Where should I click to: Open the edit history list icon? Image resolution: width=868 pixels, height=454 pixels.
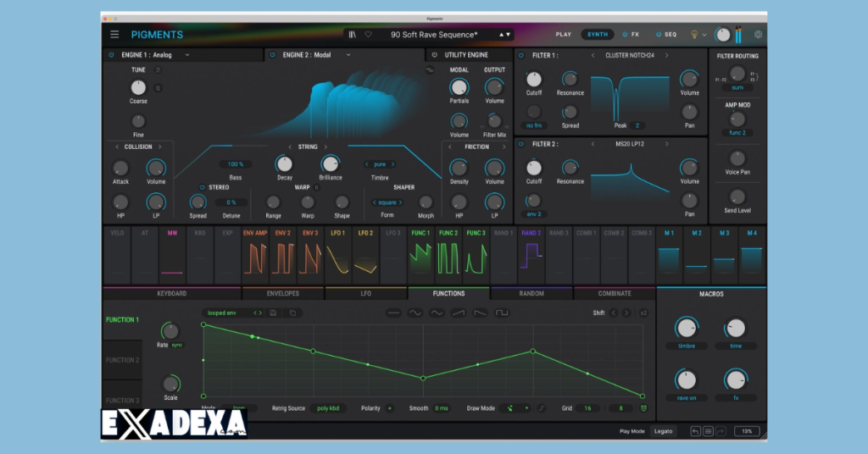click(x=708, y=431)
